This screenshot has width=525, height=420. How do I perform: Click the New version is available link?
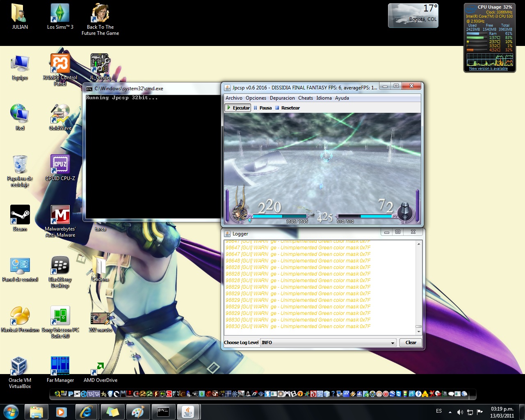[x=488, y=68]
